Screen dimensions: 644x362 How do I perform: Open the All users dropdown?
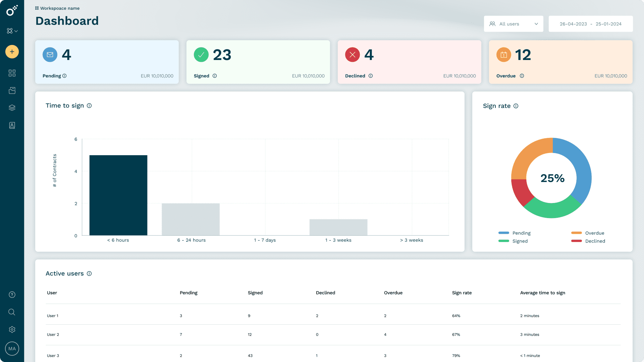pyautogui.click(x=514, y=24)
